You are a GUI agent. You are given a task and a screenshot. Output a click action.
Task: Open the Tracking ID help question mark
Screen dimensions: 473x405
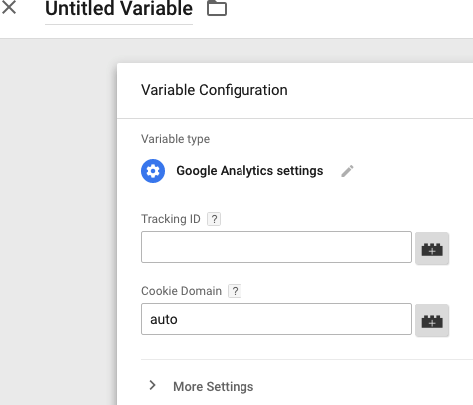coord(214,219)
